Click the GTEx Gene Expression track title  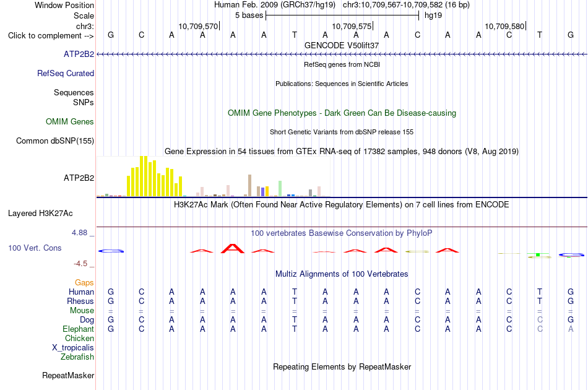pos(342,152)
